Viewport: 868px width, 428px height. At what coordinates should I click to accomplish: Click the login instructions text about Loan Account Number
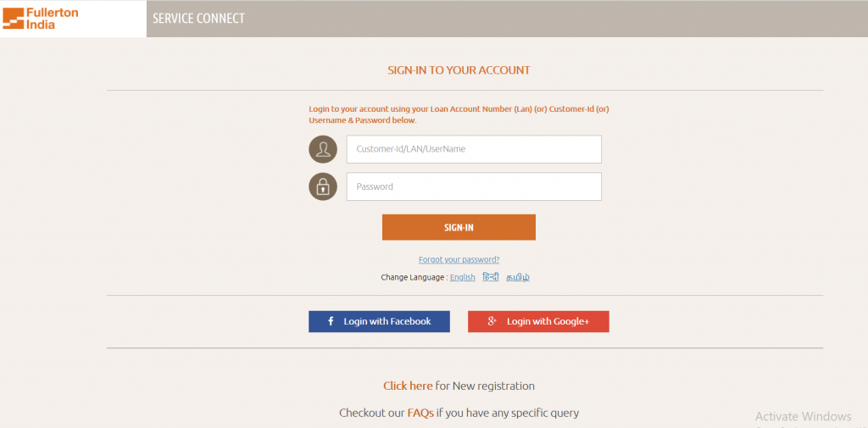pyautogui.click(x=459, y=114)
